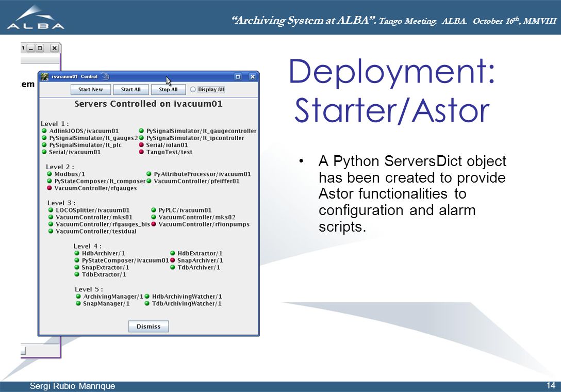Maximize the background window behind the dialog

point(40,48)
